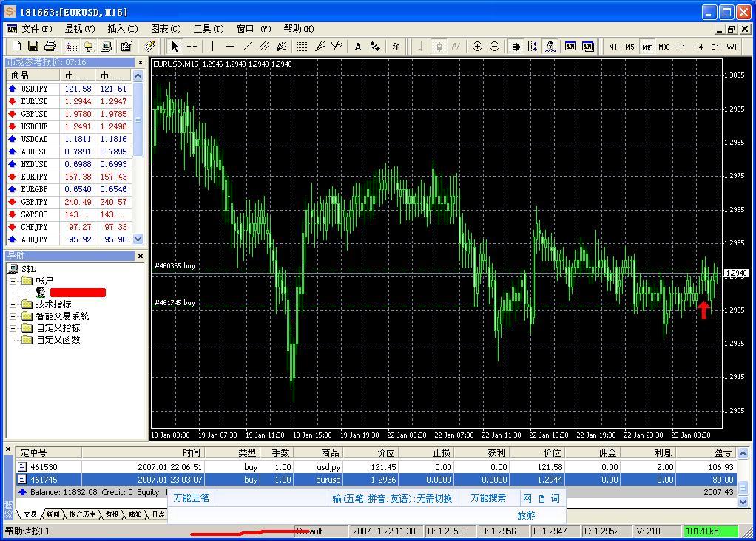Viewport: 756px width, 541px height.
Task: Click the zoom in magnifier icon
Action: (477, 47)
